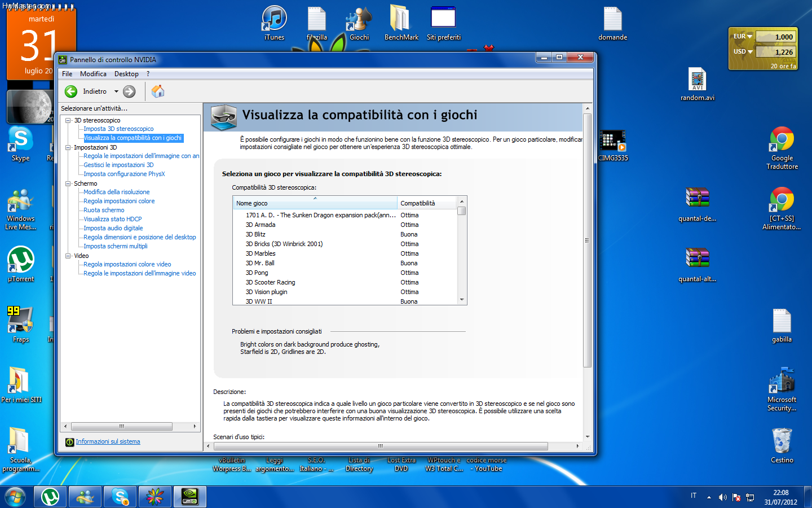812x508 pixels.
Task: Show hidden tray icons arrow
Action: point(709,497)
